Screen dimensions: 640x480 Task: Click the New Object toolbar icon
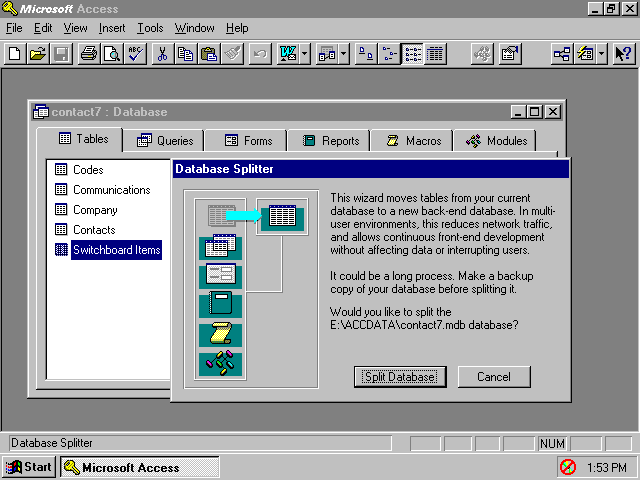pyautogui.click(x=585, y=54)
